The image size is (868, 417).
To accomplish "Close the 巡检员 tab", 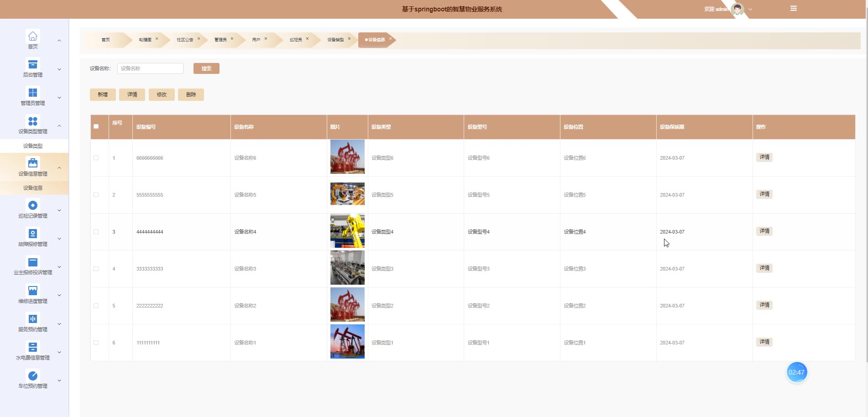I will (x=307, y=39).
